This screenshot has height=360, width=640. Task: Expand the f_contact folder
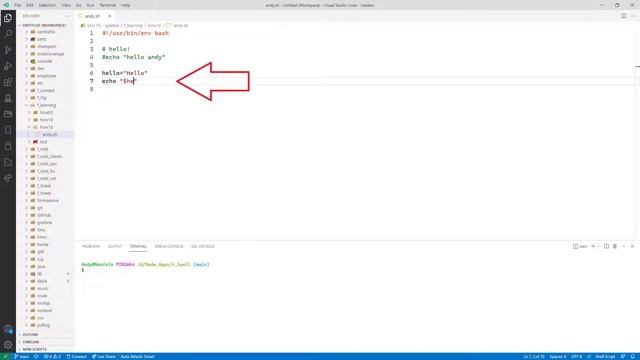tap(45, 91)
